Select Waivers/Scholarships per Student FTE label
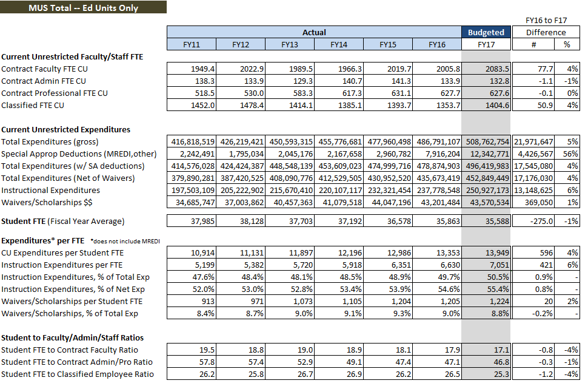The width and height of the screenshot is (588, 386). (x=72, y=301)
